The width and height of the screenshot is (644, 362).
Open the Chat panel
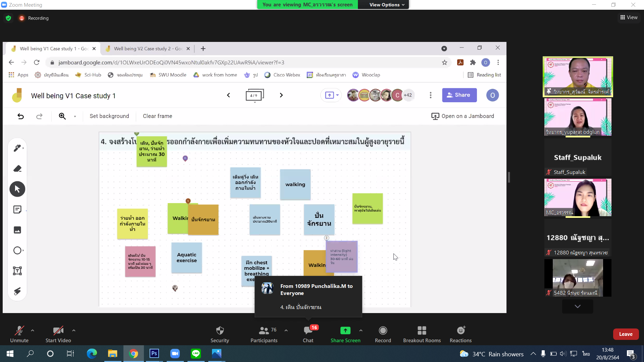click(308, 334)
